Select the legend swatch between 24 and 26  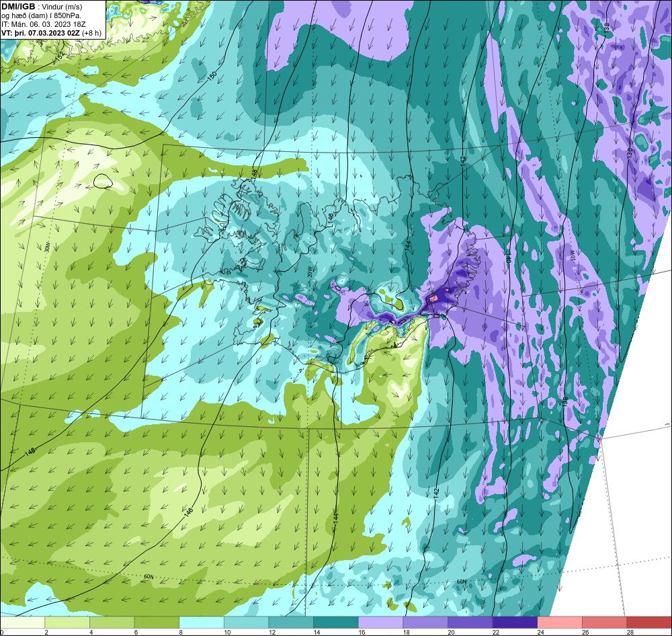pos(560,622)
